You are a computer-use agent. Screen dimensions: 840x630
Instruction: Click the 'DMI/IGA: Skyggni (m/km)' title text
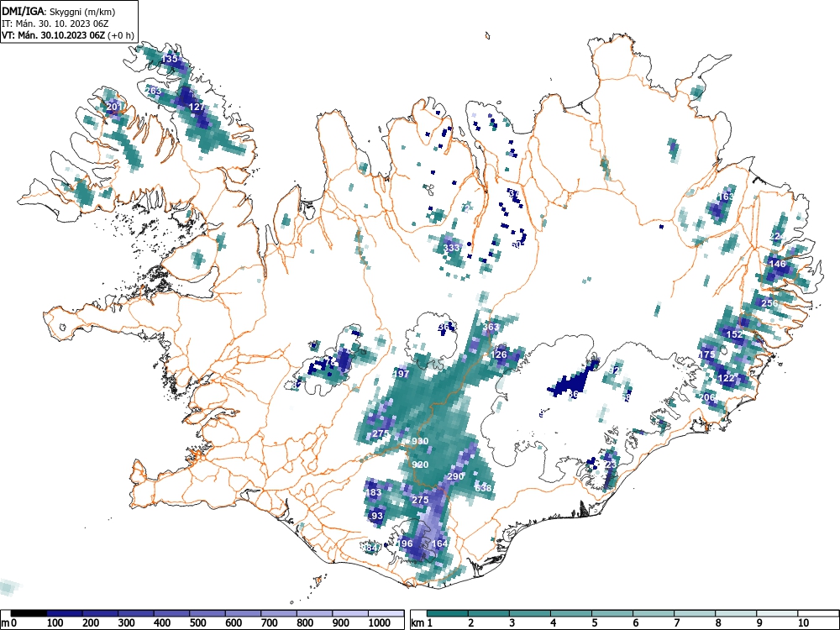click(59, 11)
